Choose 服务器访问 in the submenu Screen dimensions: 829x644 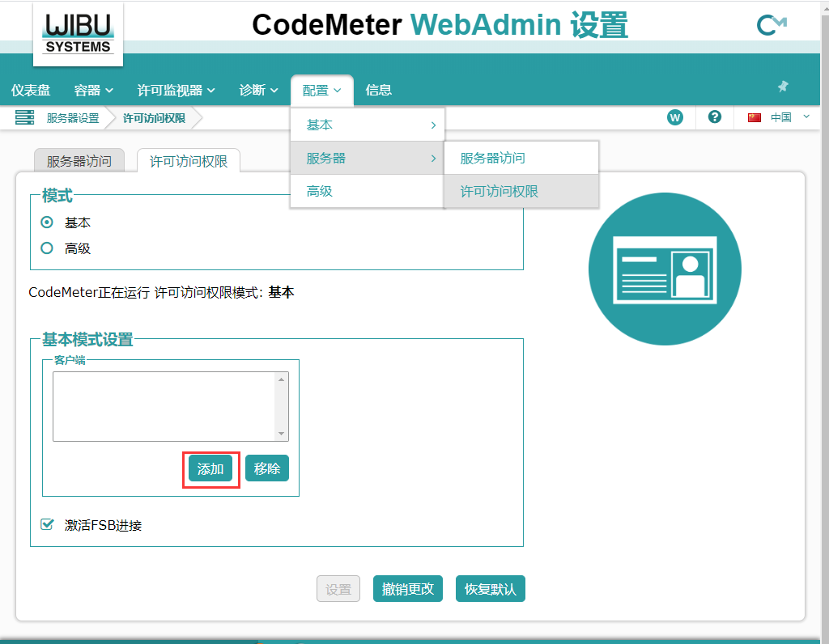[521, 158]
